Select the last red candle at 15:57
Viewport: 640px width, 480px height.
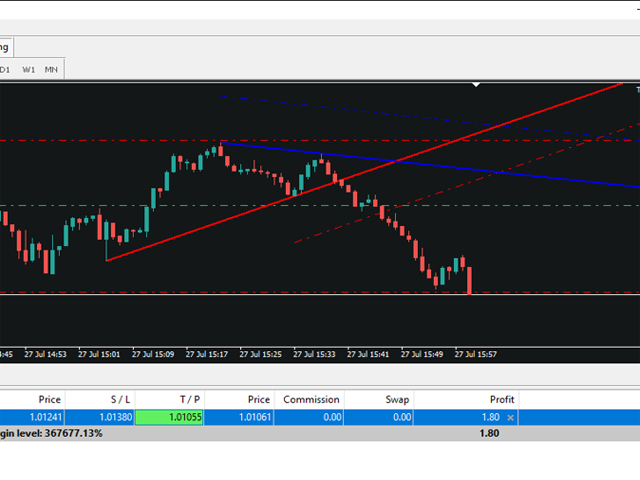pos(469,280)
